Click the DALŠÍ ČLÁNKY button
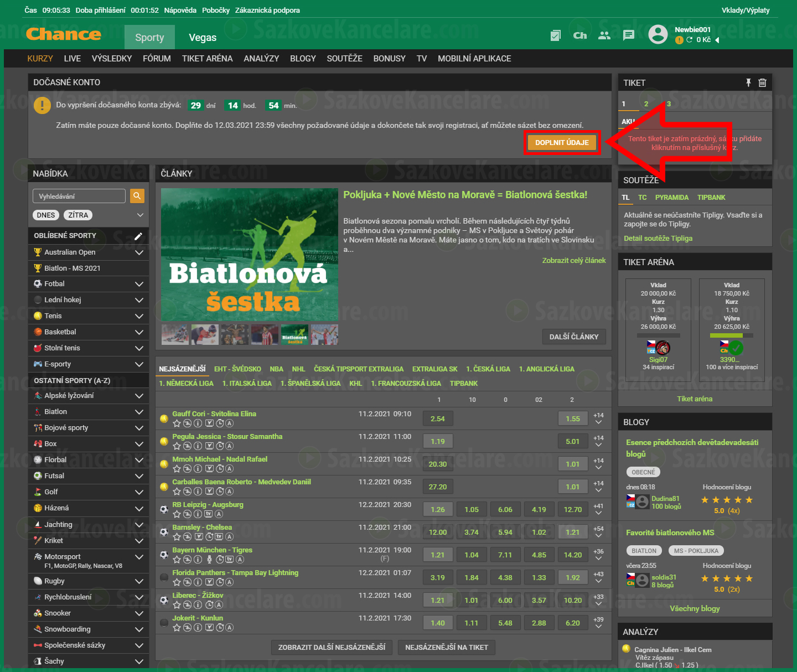 pos(574,337)
